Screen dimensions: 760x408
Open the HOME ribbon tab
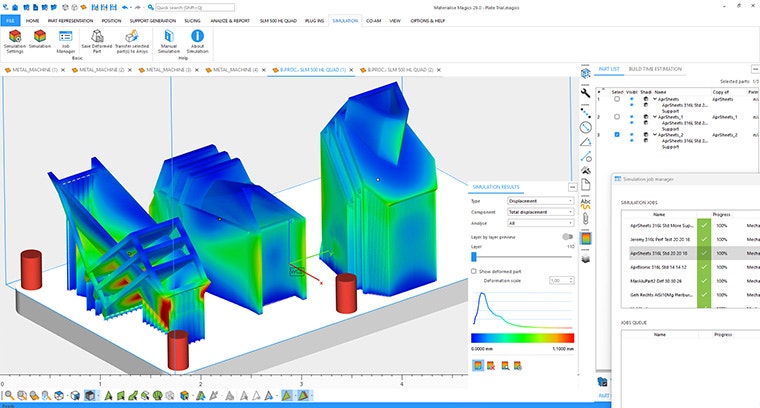(x=32, y=21)
